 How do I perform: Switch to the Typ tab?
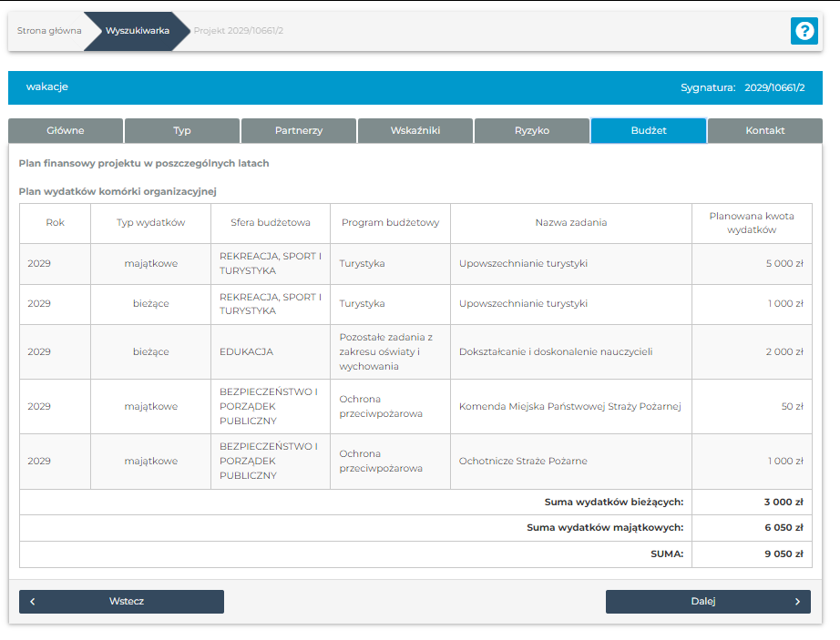point(182,131)
